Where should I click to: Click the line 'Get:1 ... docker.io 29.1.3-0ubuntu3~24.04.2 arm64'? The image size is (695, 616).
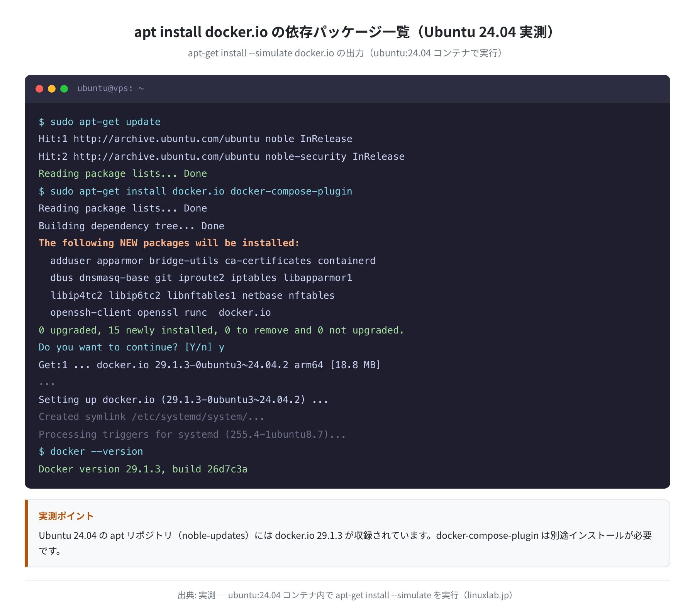tap(210, 365)
